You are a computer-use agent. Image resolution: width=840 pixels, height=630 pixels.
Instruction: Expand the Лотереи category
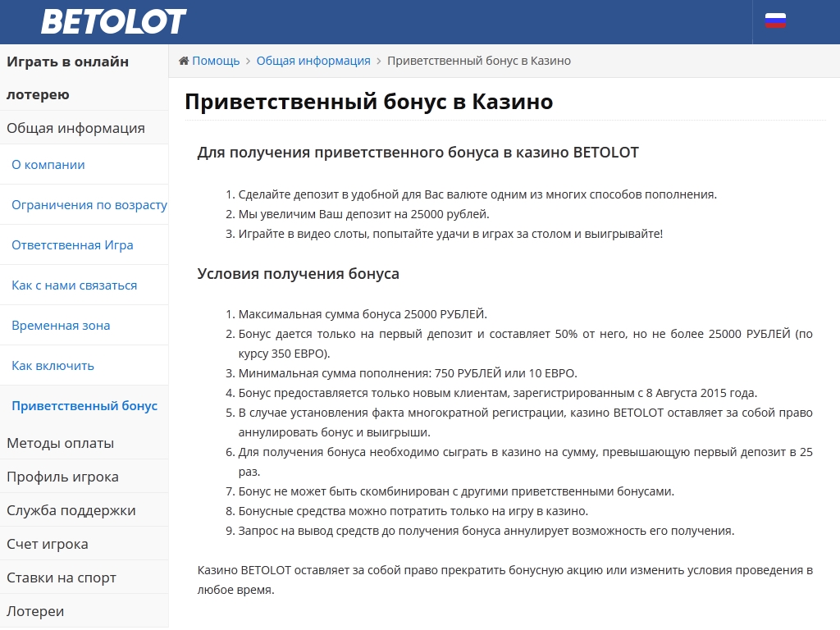point(35,611)
